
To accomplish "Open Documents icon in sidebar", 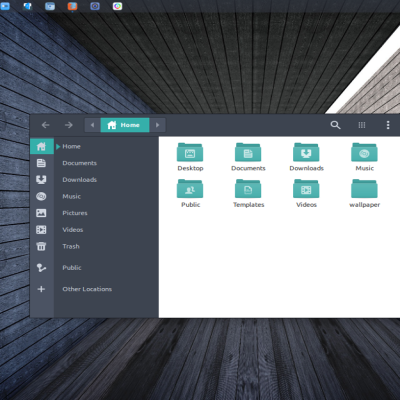I will (x=41, y=163).
